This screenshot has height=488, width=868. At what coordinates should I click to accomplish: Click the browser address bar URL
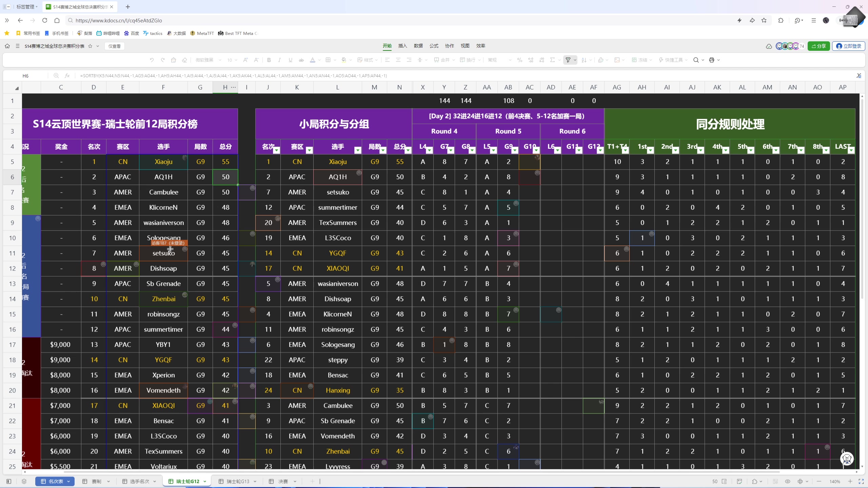click(x=119, y=20)
